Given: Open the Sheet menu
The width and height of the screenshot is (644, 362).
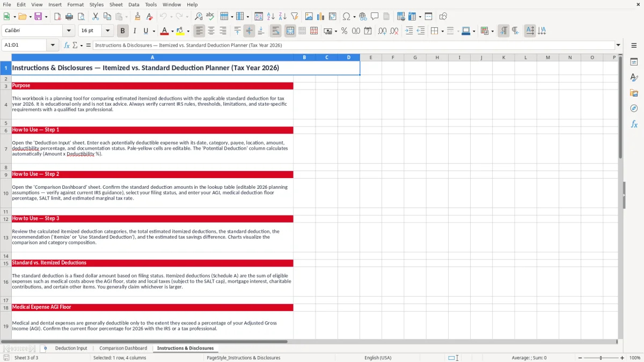Looking at the screenshot, I should [116, 4].
